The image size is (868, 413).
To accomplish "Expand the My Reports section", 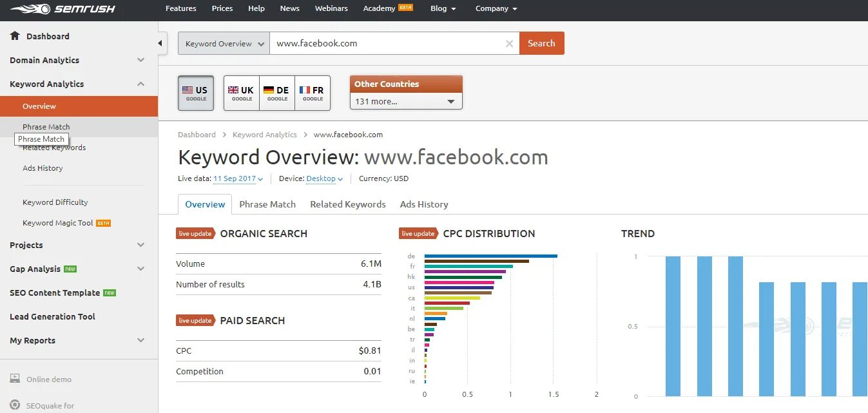I will click(x=141, y=340).
